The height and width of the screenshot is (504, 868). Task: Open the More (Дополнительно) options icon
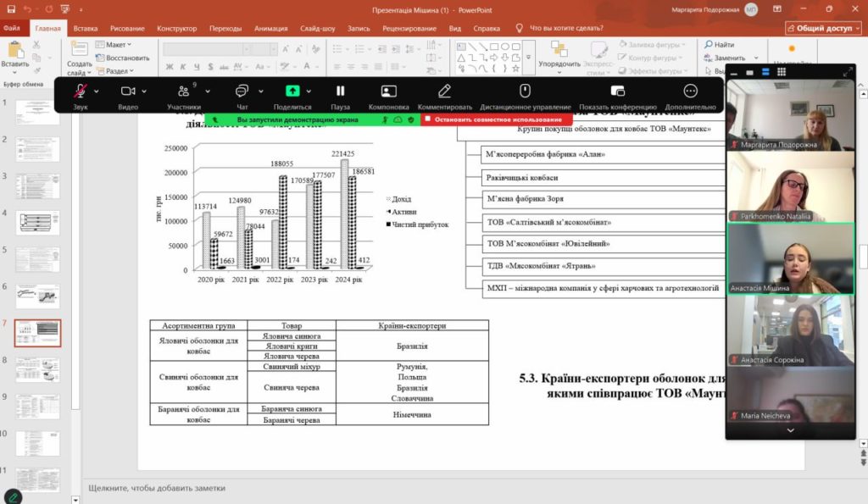coord(690,91)
